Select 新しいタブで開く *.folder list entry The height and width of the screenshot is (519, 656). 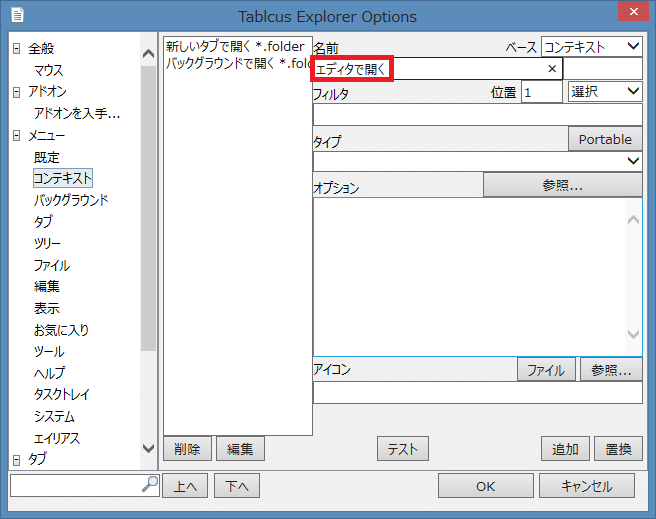click(235, 47)
